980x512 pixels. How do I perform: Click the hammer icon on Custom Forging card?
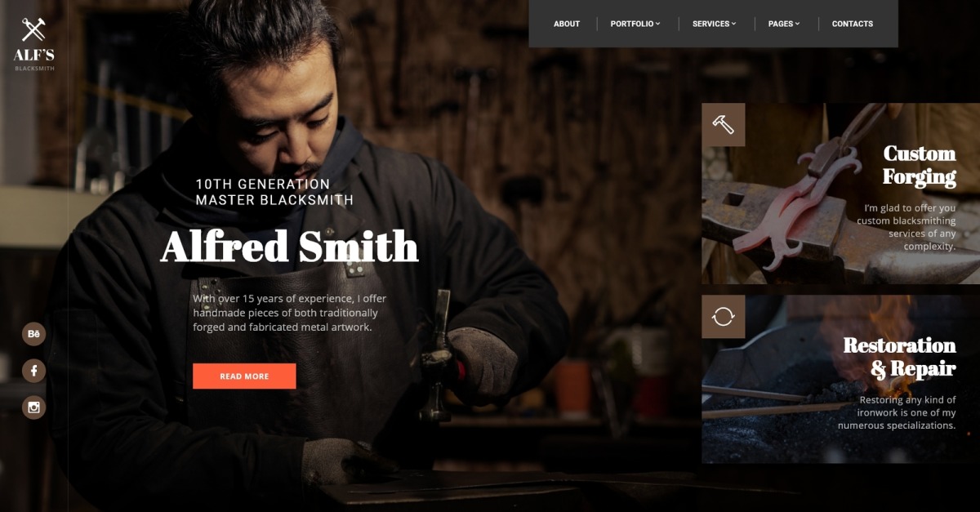coord(724,125)
